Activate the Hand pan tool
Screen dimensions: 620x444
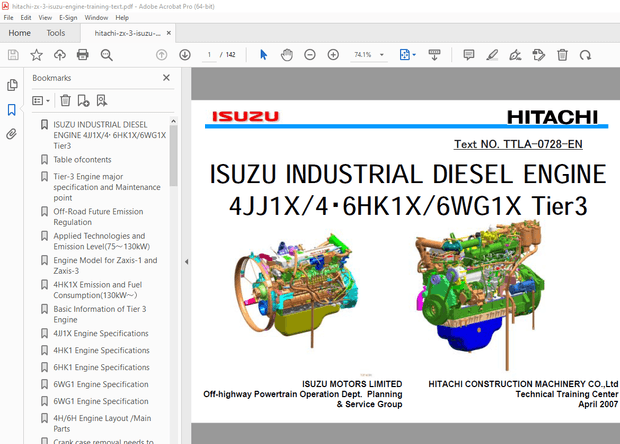287,55
